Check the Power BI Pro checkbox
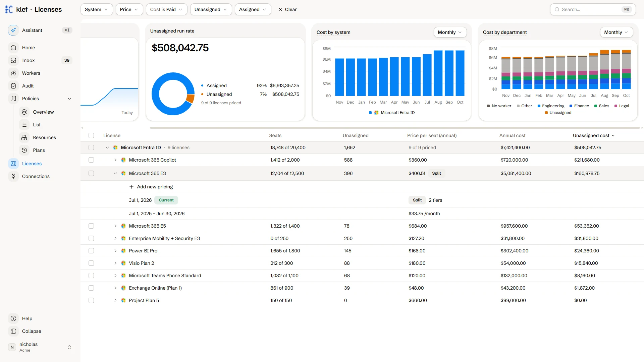Screen dimensions: 644x362 click(91, 251)
